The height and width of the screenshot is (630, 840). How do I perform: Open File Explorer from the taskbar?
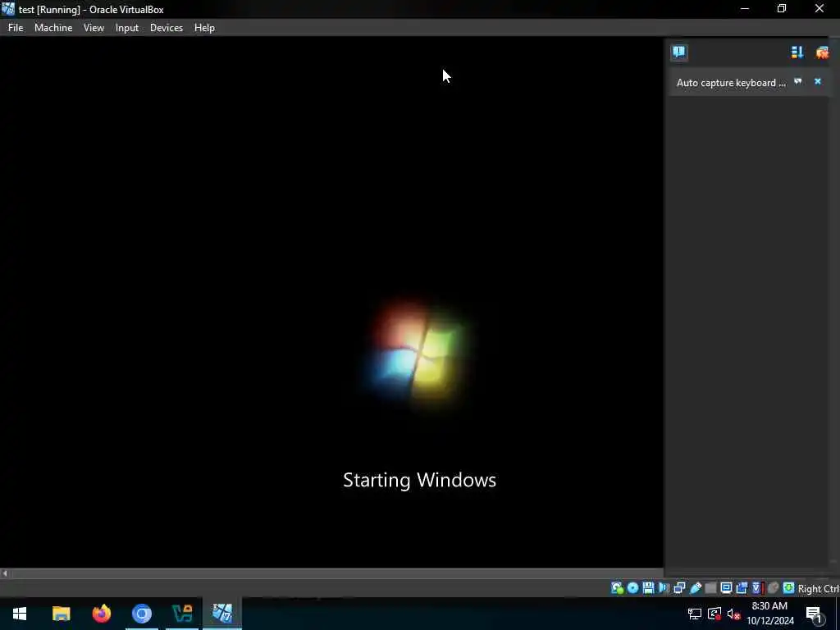pyautogui.click(x=61, y=614)
